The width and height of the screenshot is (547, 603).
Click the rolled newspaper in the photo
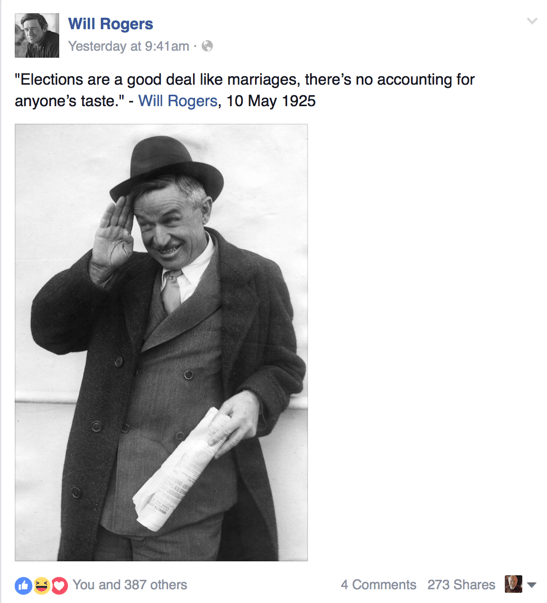[181, 471]
